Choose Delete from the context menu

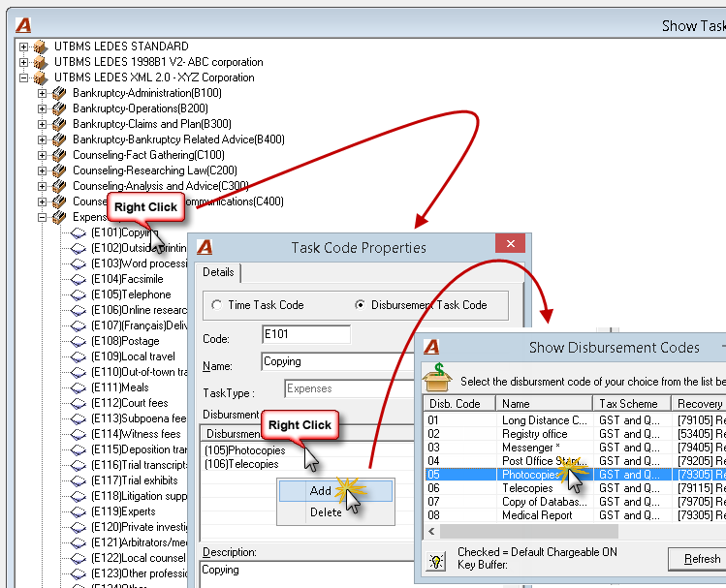click(x=335, y=512)
